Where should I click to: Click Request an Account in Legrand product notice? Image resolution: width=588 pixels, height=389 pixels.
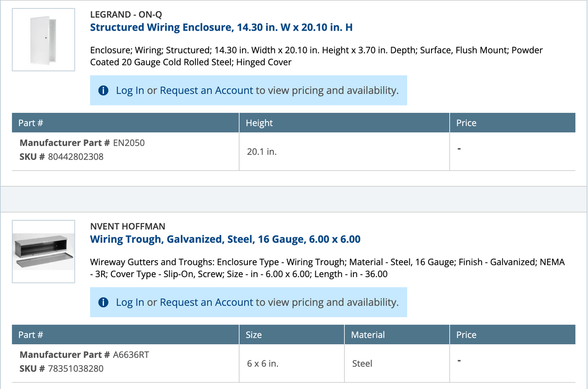point(207,90)
